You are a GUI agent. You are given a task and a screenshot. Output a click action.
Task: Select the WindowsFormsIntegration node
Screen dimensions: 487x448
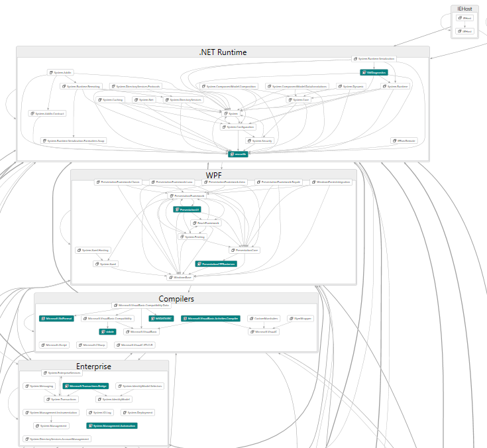(331, 182)
